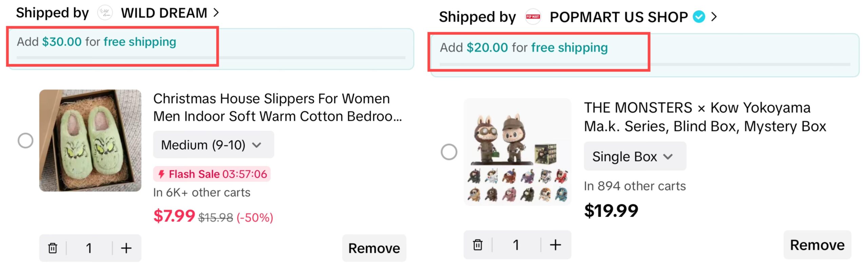Expand POPMART US SHOP via chevron
This screenshot has width=868, height=270.
(x=714, y=17)
